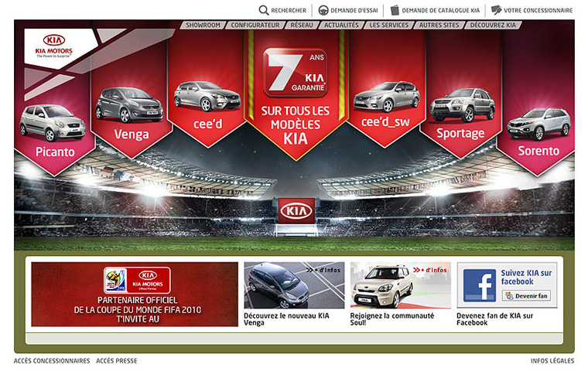Click the cee'd banner label
Image resolution: width=588 pixels, height=385 pixels.
(x=208, y=124)
